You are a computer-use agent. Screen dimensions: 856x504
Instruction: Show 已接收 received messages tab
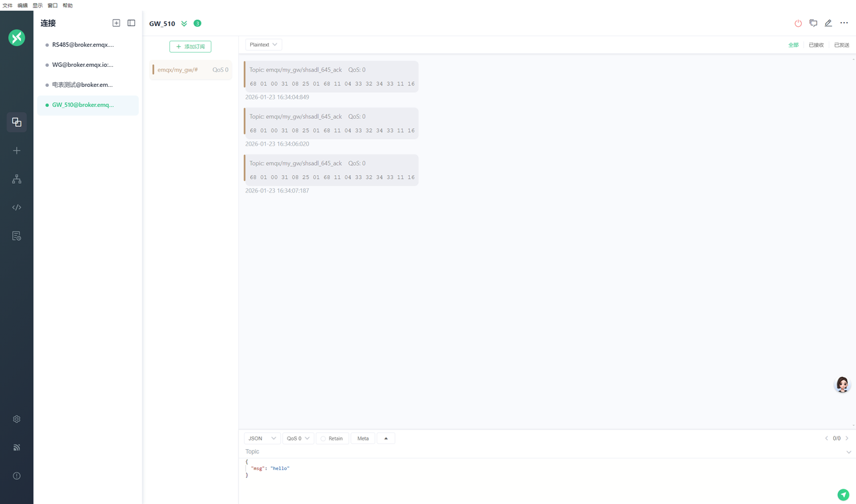tap(816, 45)
